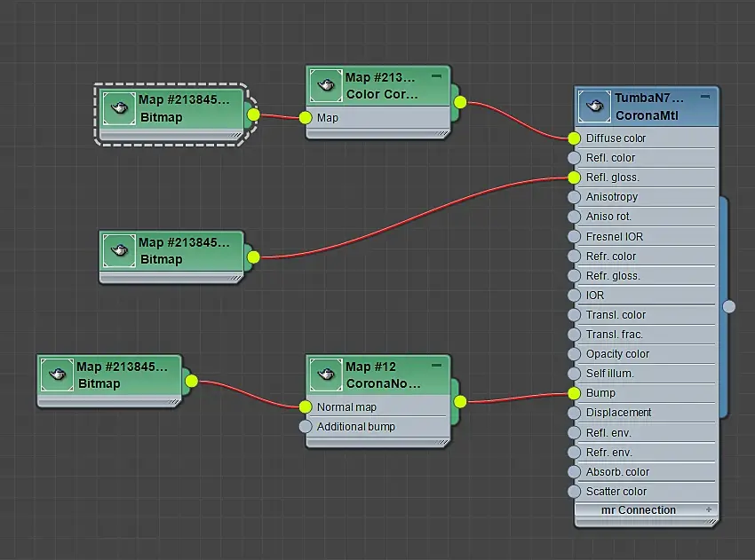Click teapot preview icon of Bitmap feeding Normal map
Viewport: 755px width, 560px height.
[x=58, y=375]
